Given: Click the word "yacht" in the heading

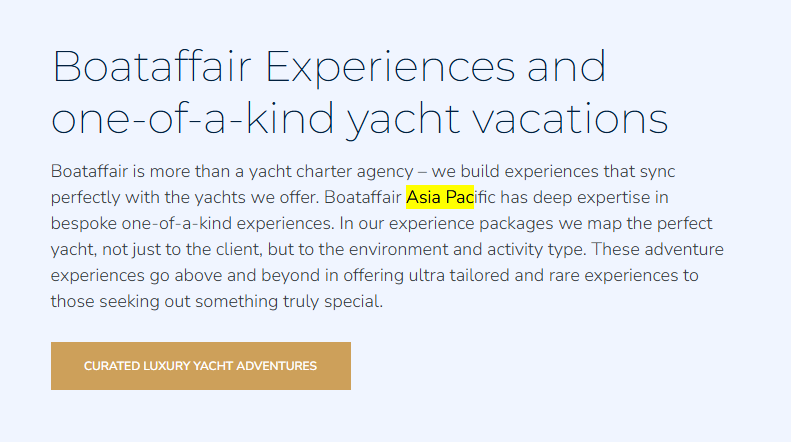Looking at the screenshot, I should (403, 120).
